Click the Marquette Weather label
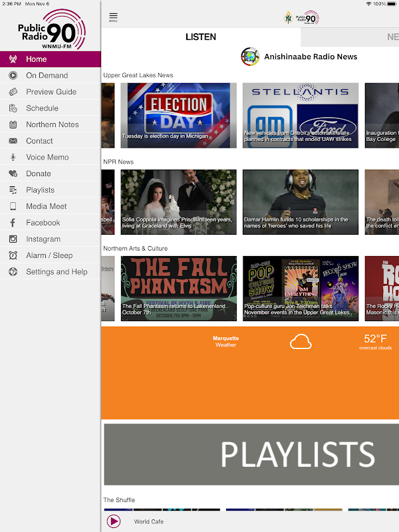 (225, 342)
